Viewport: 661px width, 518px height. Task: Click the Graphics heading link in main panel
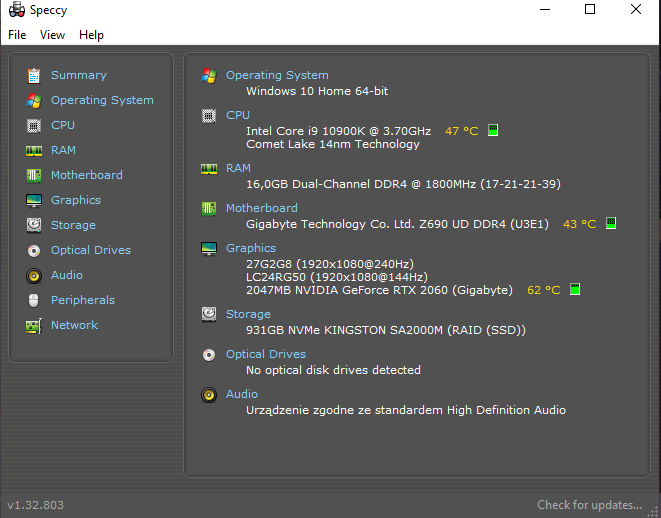[251, 248]
